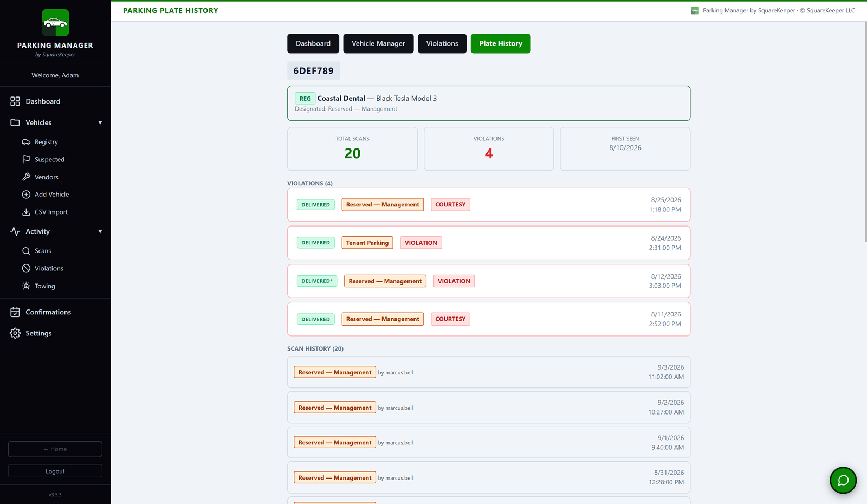The width and height of the screenshot is (867, 504).
Task: Click the Vendors wrench icon
Action: coord(26,177)
